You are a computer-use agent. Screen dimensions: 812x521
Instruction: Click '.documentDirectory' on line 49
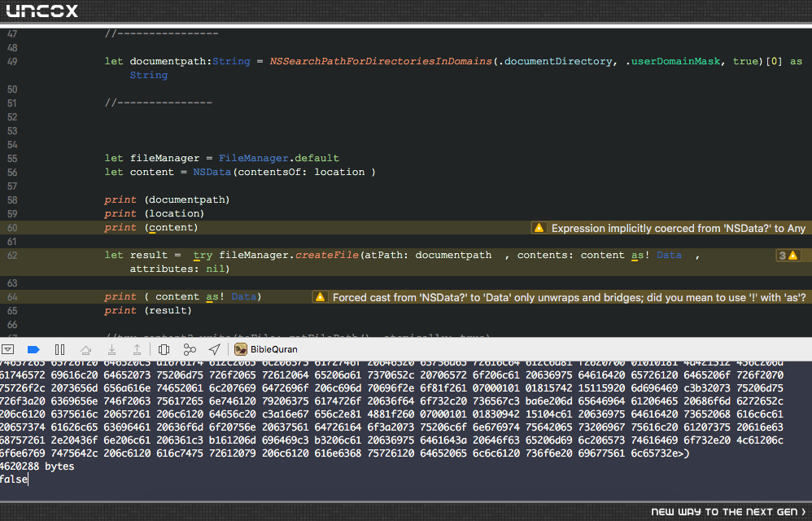point(555,62)
